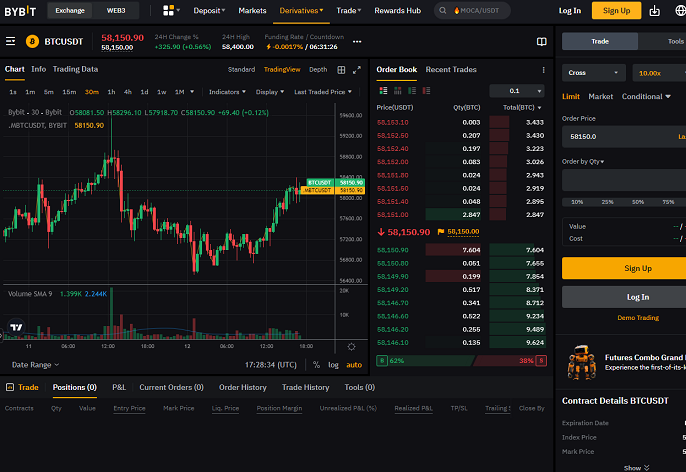Viewport: 686px width, 472px height.
Task: Set quantity slider to 50%
Action: pos(638,202)
